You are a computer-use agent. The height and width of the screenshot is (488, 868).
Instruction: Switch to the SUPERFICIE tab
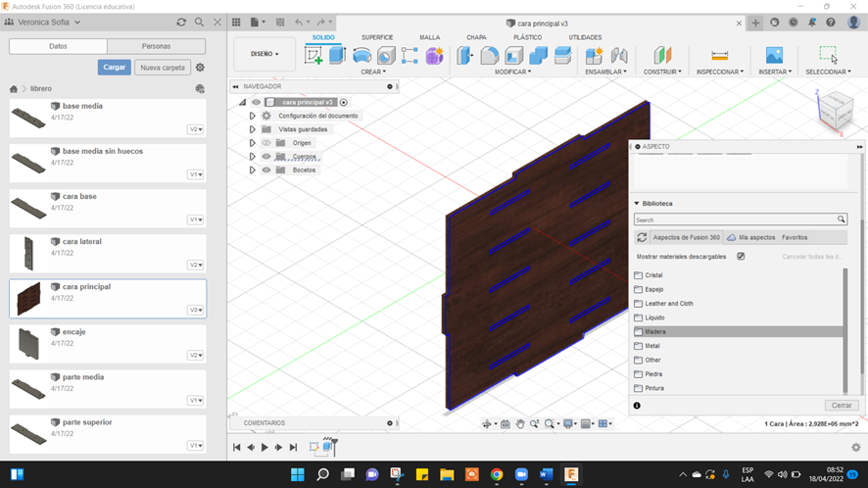point(377,37)
